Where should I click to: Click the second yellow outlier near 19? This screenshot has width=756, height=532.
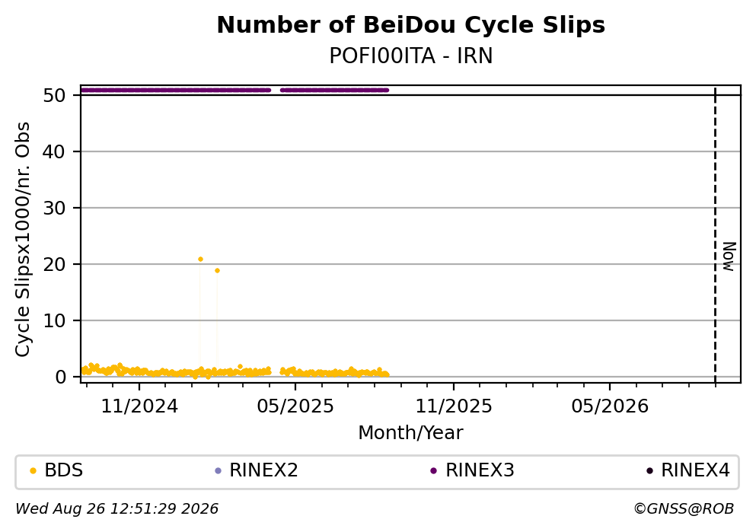[217, 271]
